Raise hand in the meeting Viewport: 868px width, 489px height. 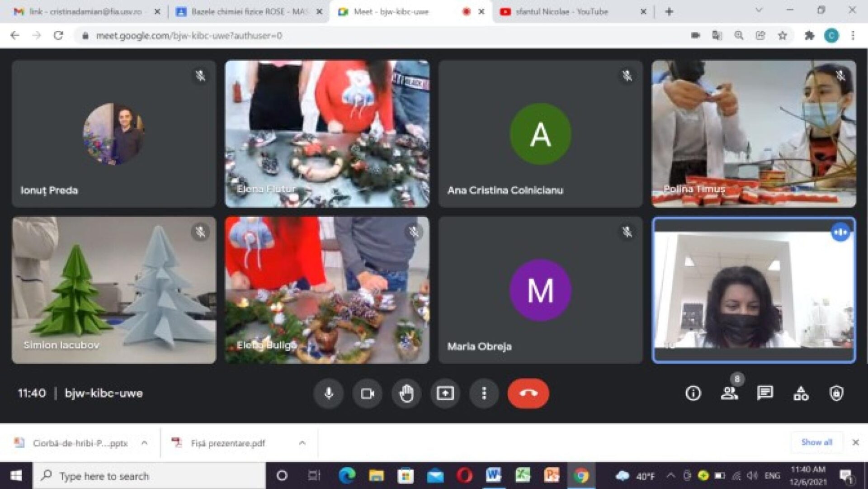pyautogui.click(x=406, y=393)
